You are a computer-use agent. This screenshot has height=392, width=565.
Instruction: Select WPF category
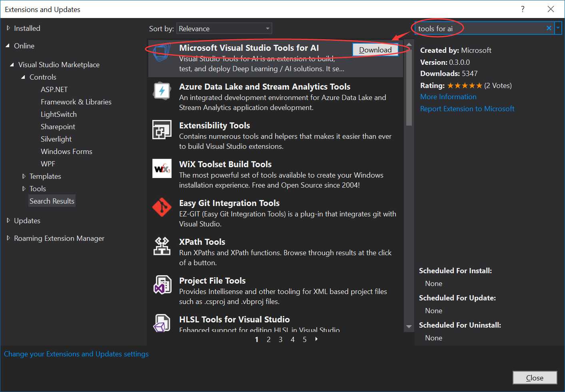[x=48, y=164]
